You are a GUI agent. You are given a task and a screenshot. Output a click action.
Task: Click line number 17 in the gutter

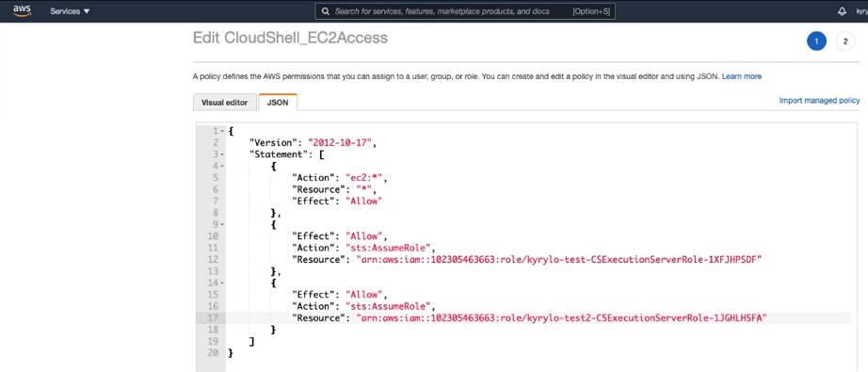point(214,317)
